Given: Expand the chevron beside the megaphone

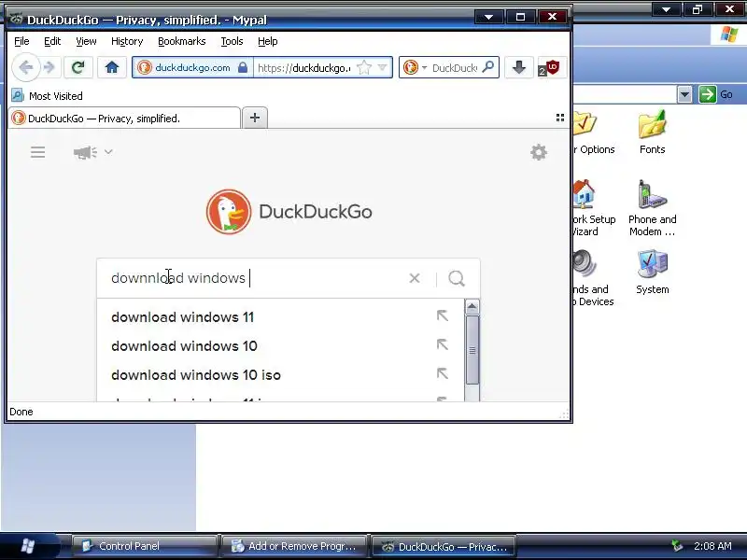Looking at the screenshot, I should [x=108, y=152].
